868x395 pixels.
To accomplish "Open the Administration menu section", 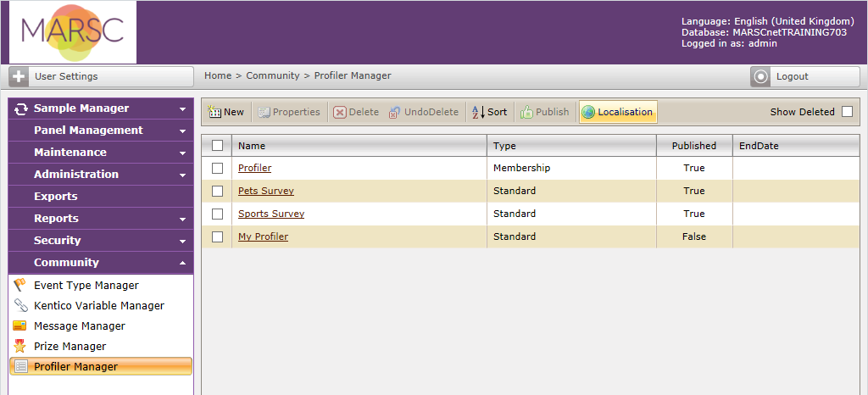I will click(x=102, y=175).
